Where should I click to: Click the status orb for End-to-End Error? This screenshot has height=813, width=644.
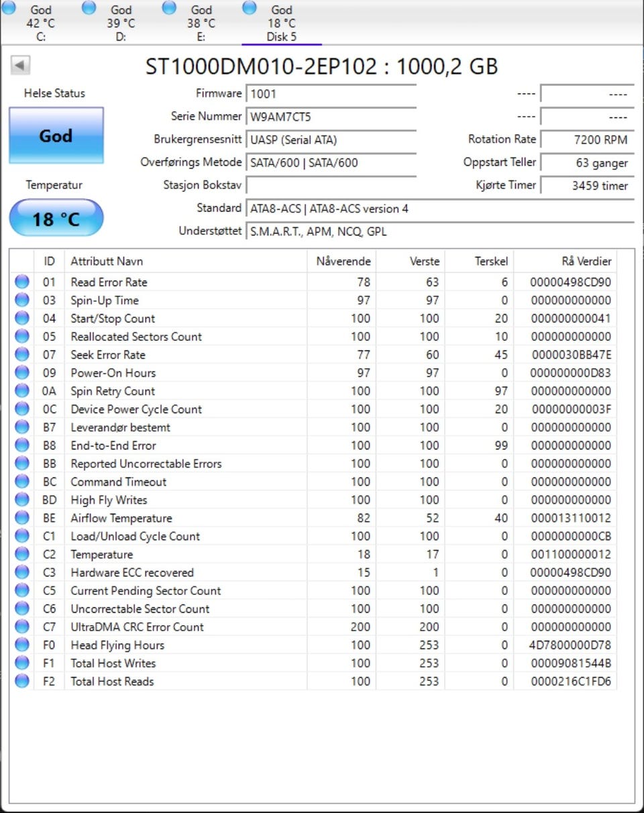point(22,445)
